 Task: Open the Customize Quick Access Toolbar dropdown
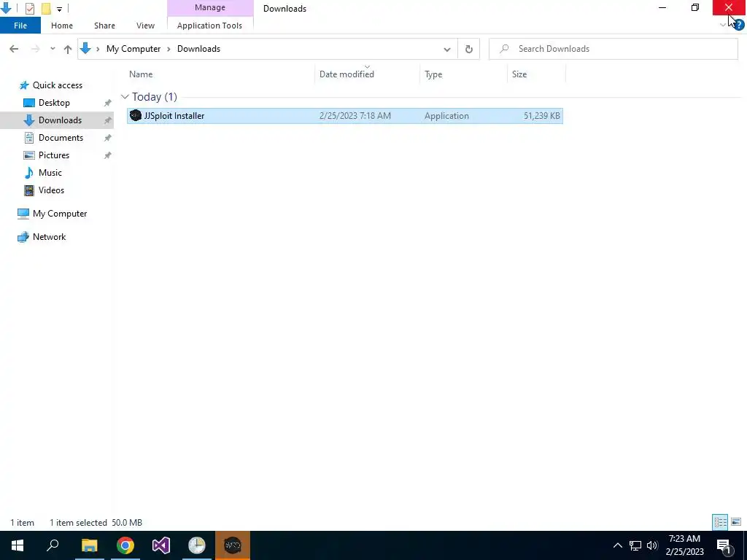click(x=59, y=9)
